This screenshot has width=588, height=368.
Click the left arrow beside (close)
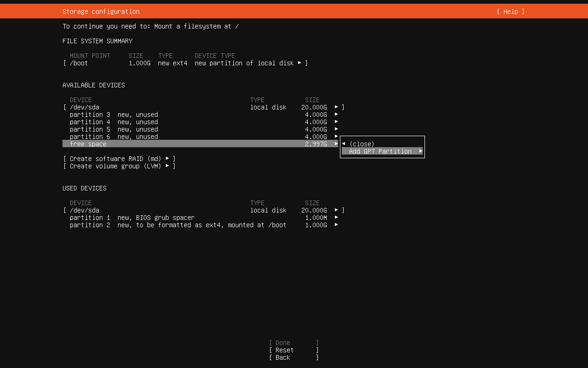coord(344,144)
